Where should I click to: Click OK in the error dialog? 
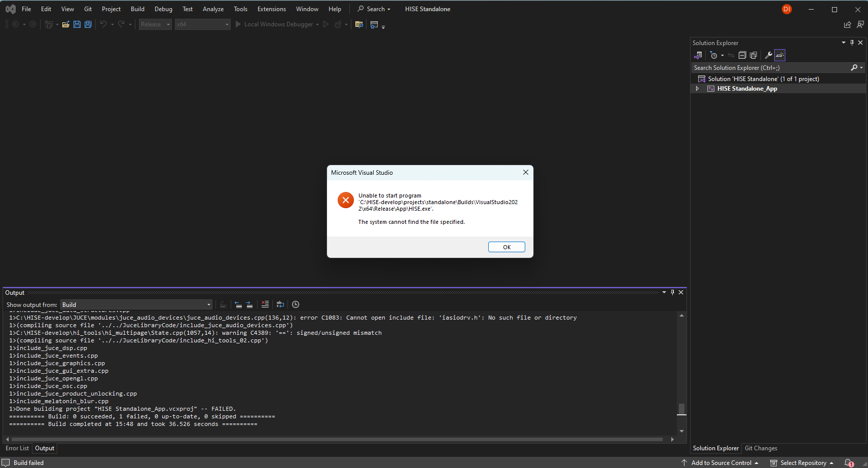click(x=507, y=247)
